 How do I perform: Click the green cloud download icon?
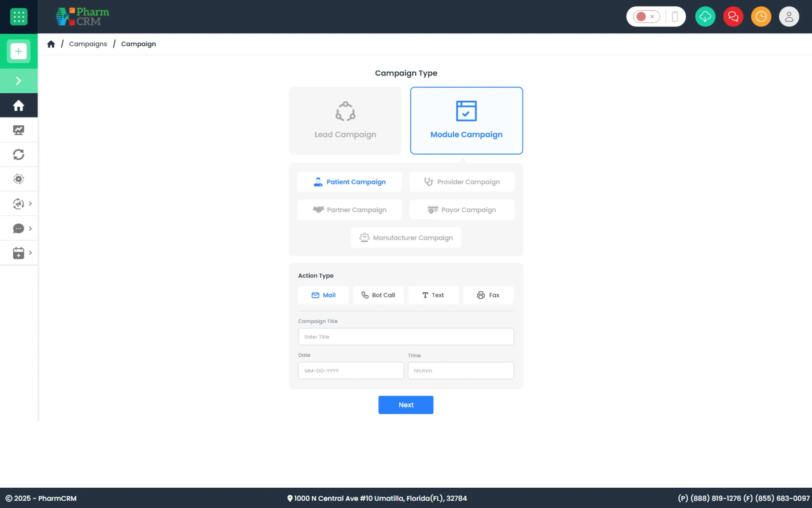[705, 17]
